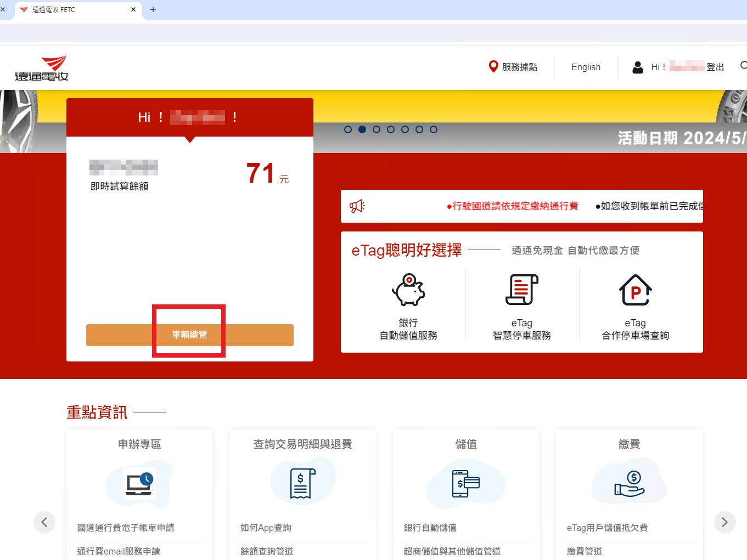Show next cards with right arrow
The image size is (747, 560).
tap(724, 522)
